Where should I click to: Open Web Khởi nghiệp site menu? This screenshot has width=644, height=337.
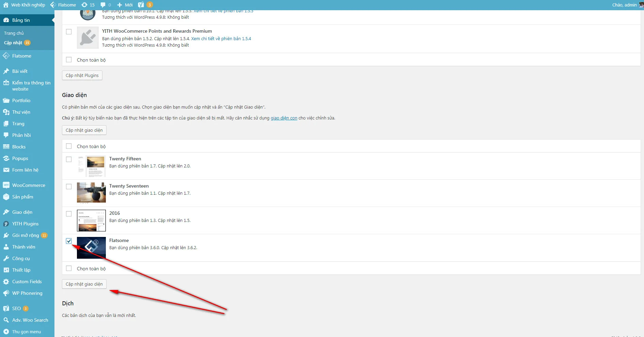tap(24, 5)
